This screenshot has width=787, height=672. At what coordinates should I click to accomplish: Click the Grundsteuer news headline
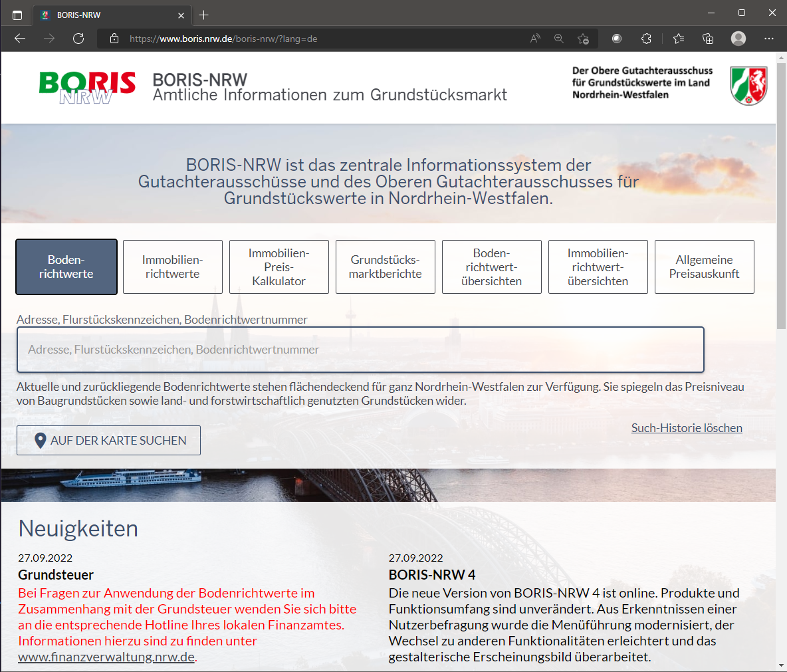(56, 575)
